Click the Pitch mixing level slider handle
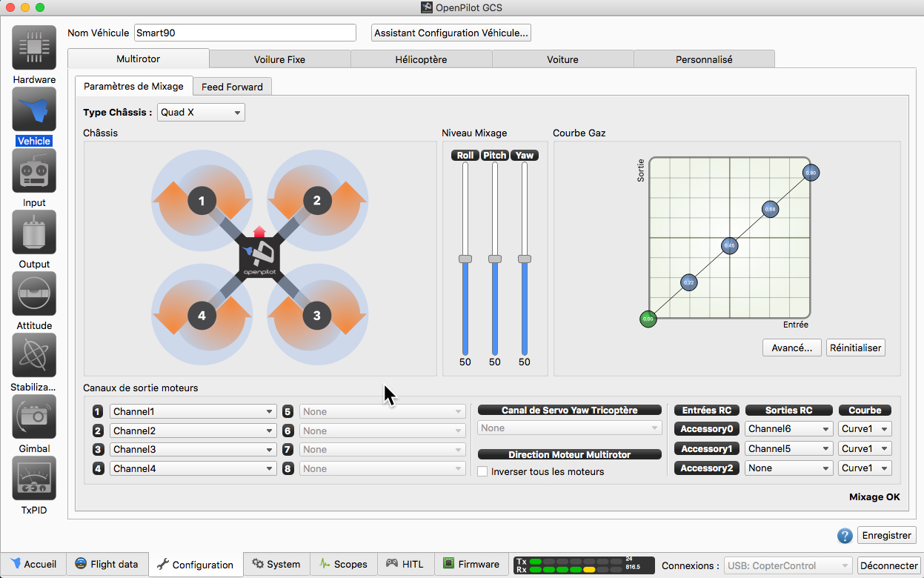Viewport: 924px width, 578px height. (495, 259)
